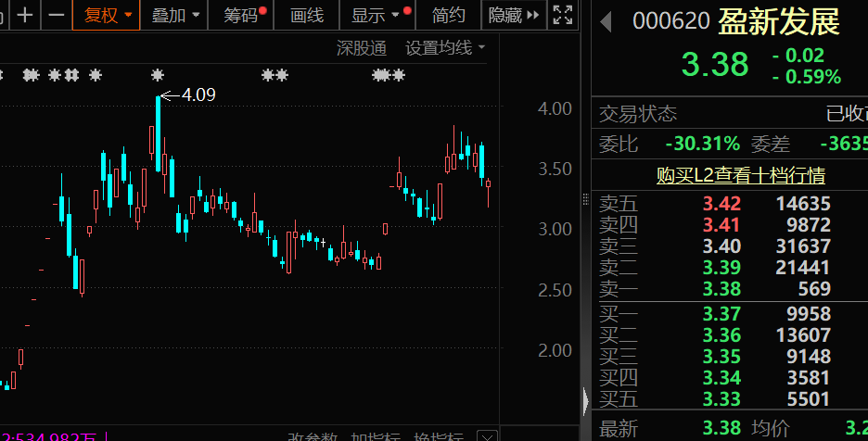Open the 显示 display dropdown
This screenshot has width=868, height=441.
[376, 15]
